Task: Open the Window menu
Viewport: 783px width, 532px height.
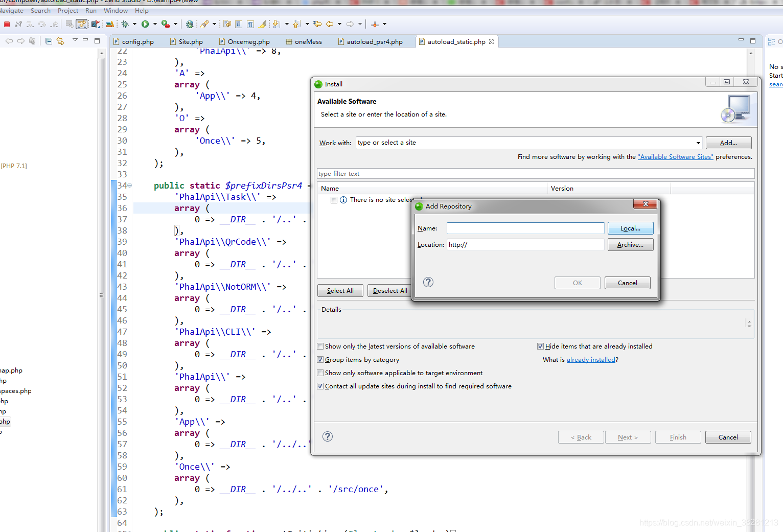Action: point(116,11)
